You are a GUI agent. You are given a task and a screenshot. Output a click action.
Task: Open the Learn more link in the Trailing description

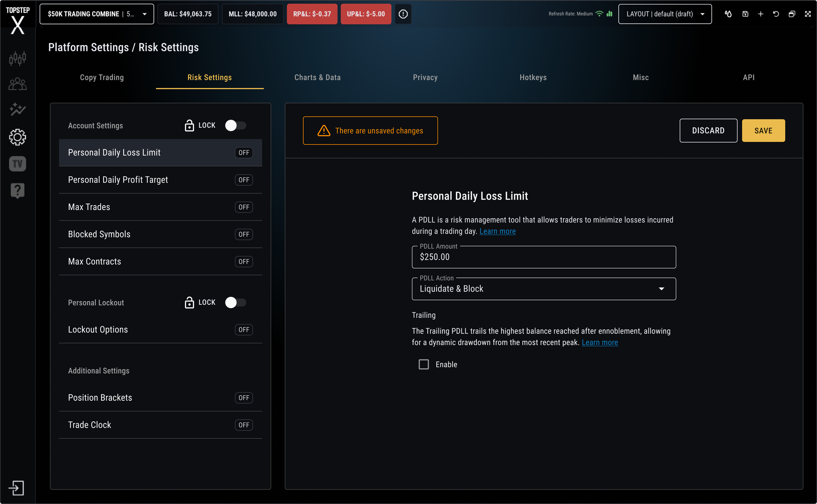pyautogui.click(x=600, y=343)
